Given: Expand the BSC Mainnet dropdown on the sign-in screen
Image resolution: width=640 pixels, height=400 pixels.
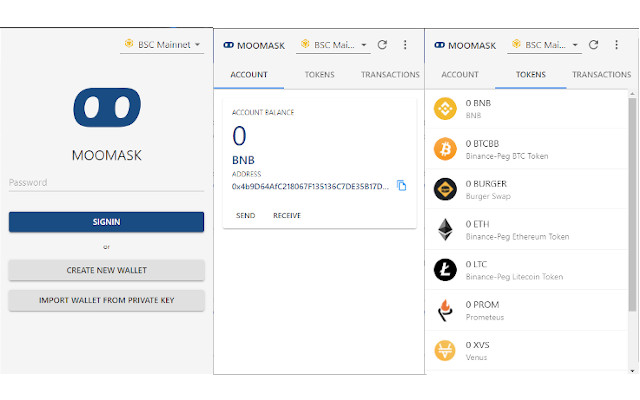Looking at the screenshot, I should point(161,44).
